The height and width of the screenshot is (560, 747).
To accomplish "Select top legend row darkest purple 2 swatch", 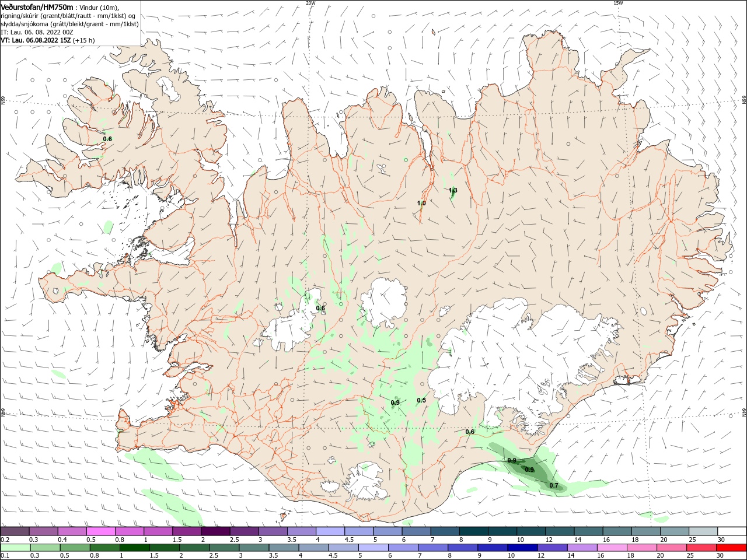I will point(215,531).
